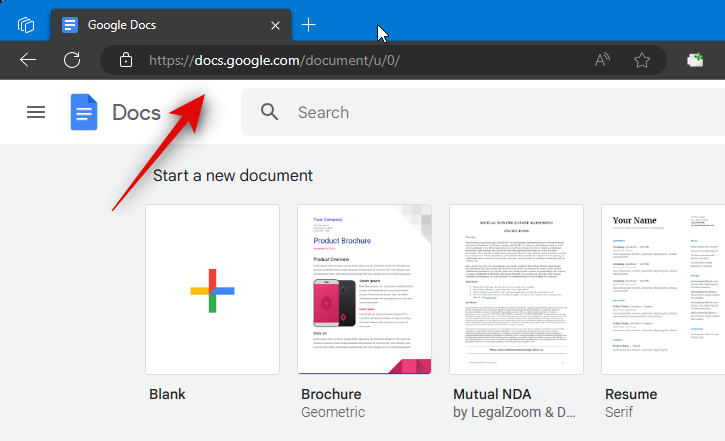Image resolution: width=725 pixels, height=441 pixels.
Task: Activate the Read aloud icon
Action: click(602, 60)
